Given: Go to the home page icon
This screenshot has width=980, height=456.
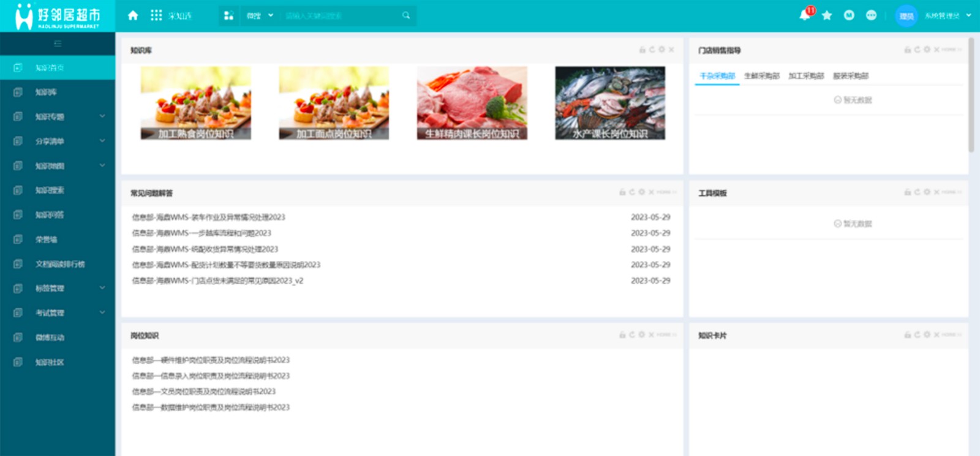Looking at the screenshot, I should click(x=133, y=15).
